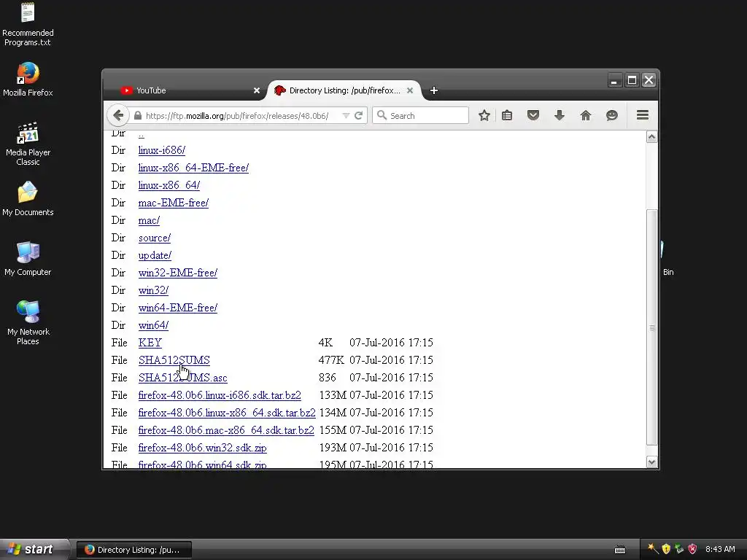Download firefox-48.0b6.linux-x86_64.sdk.tar.bz2

227,413
